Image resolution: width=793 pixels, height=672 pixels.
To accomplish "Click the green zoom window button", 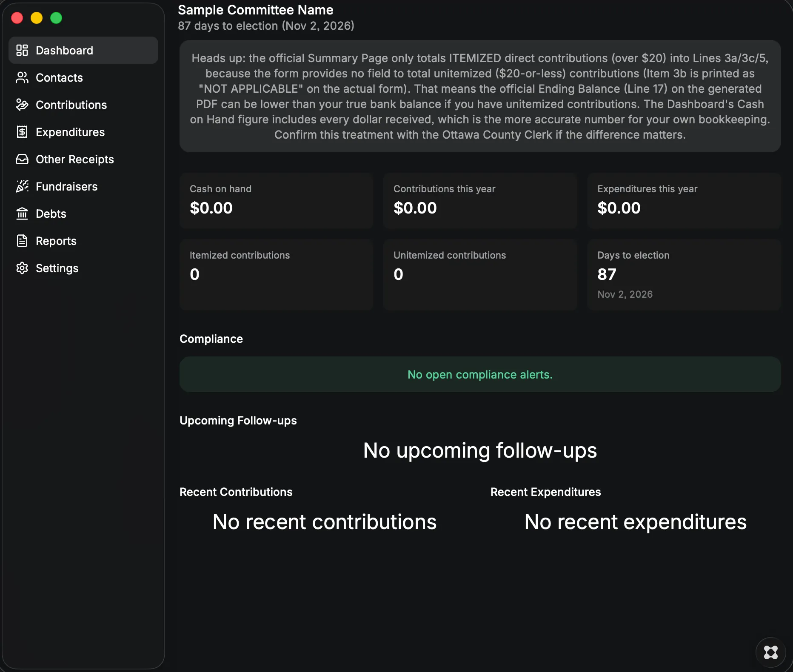I will (56, 18).
